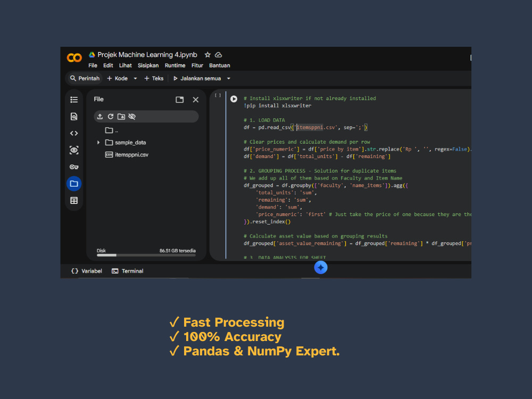
Task: Open the table of contents sidebar icon
Action: pos(74,100)
